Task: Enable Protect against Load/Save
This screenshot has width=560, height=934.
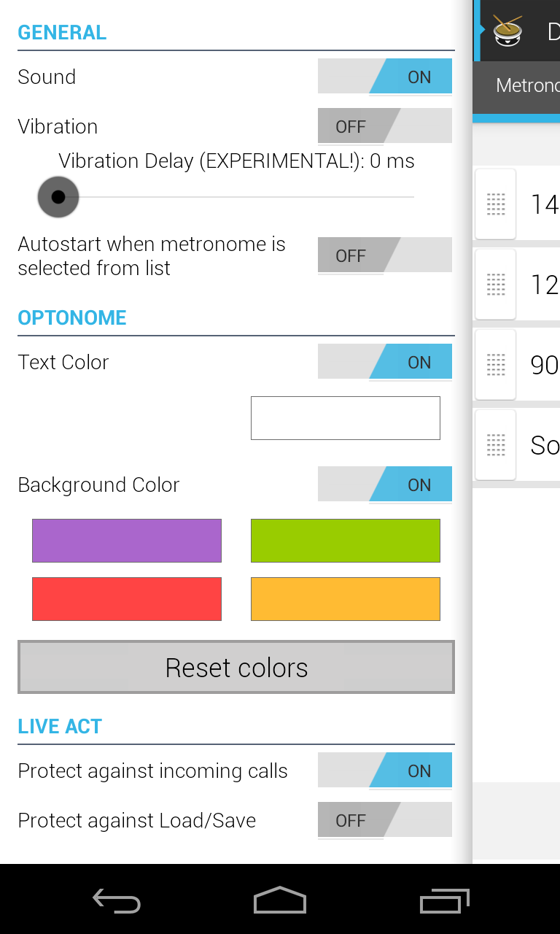Action: 385,820
